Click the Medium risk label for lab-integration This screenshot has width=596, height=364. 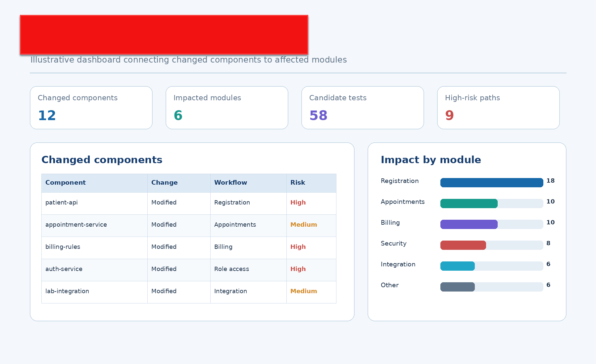tap(304, 291)
